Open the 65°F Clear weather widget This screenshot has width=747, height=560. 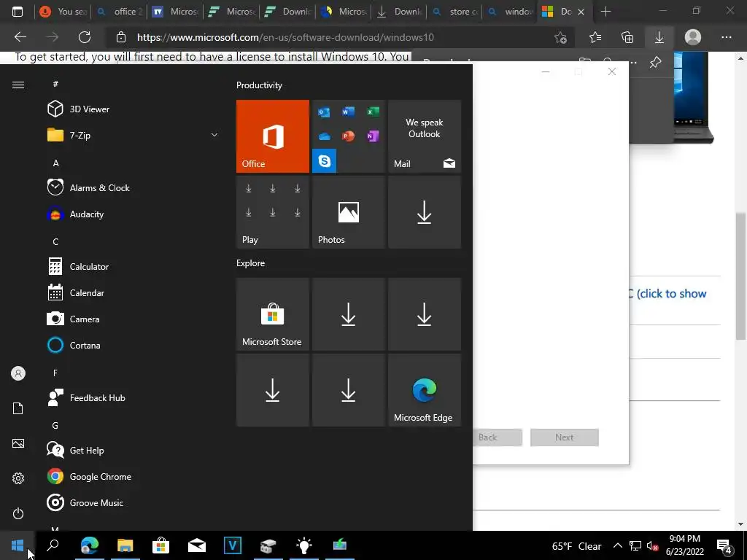(x=576, y=546)
